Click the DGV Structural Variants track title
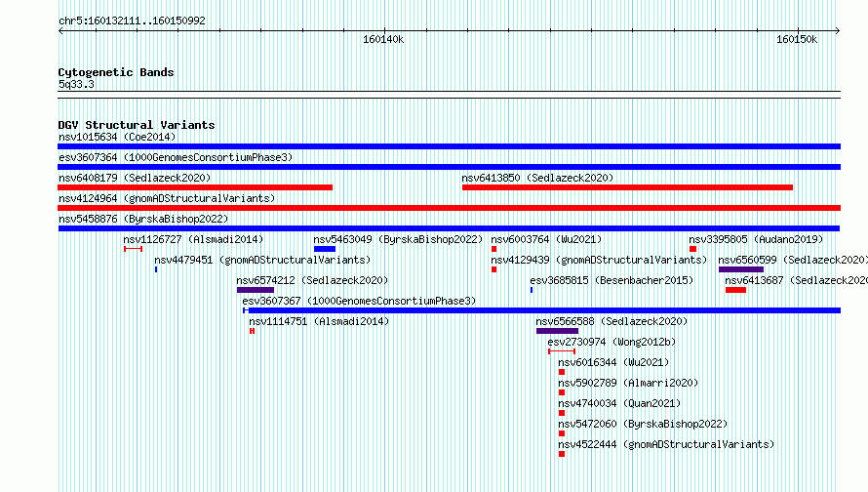 click(137, 125)
